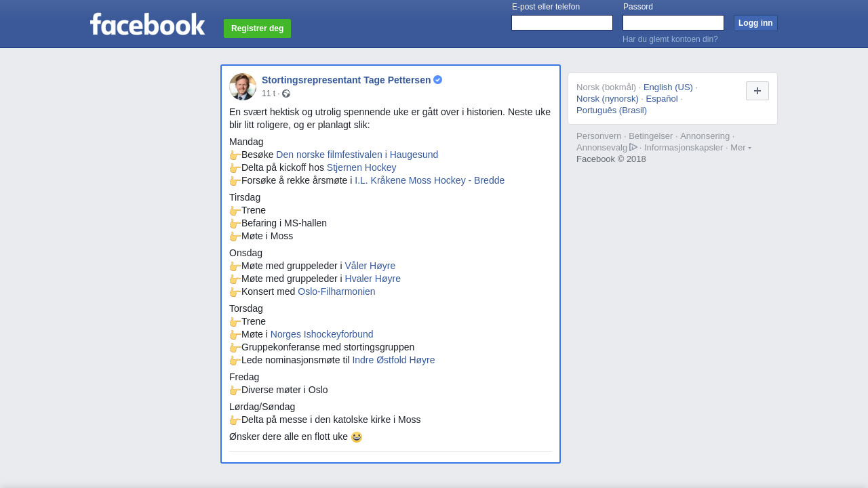The height and width of the screenshot is (488, 868).
Task: Click 'Ønsker dere alle en flott uke' text
Action: click(288, 436)
